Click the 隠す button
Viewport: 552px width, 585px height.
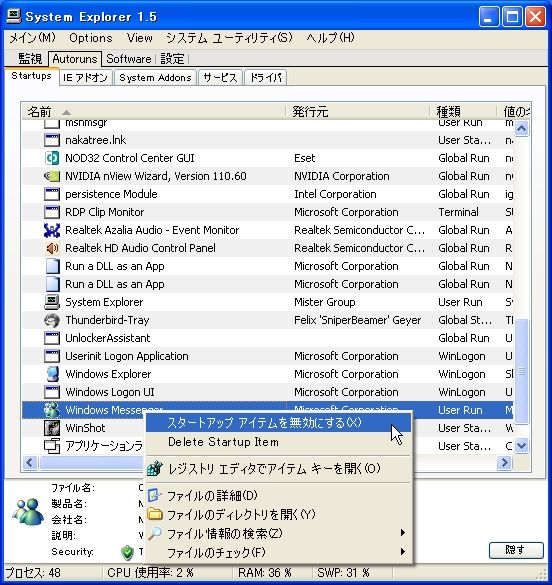tap(516, 550)
